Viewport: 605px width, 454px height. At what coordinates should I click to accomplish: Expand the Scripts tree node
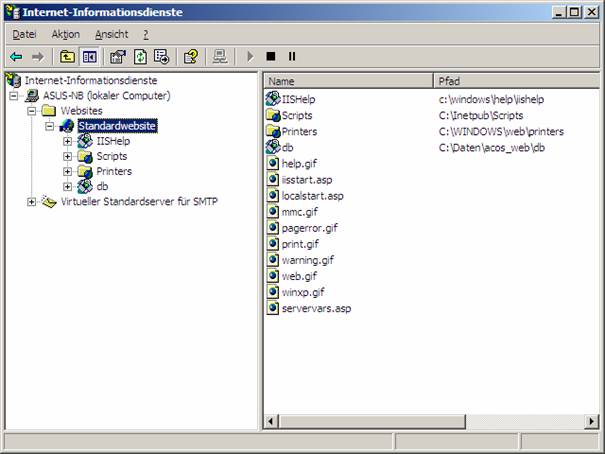click(68, 157)
